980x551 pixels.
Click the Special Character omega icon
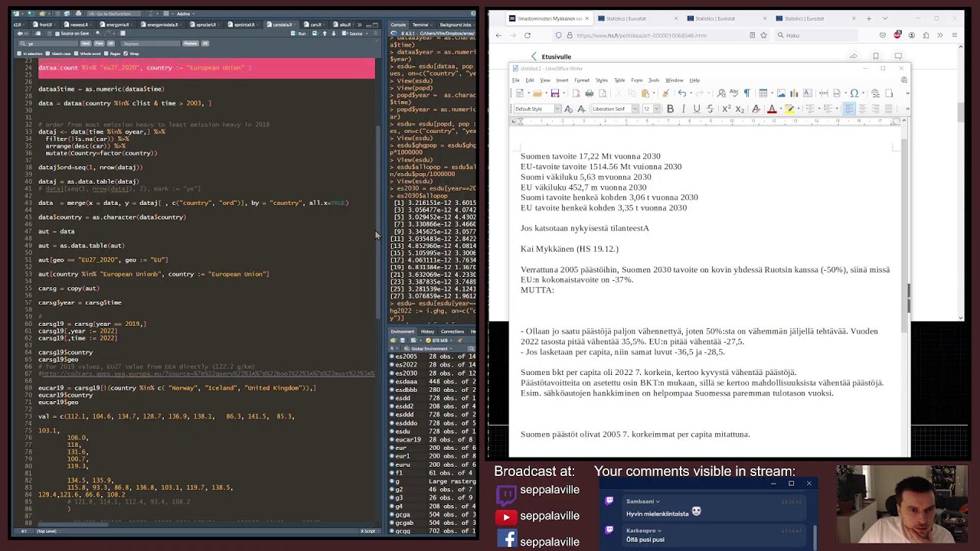click(x=854, y=93)
